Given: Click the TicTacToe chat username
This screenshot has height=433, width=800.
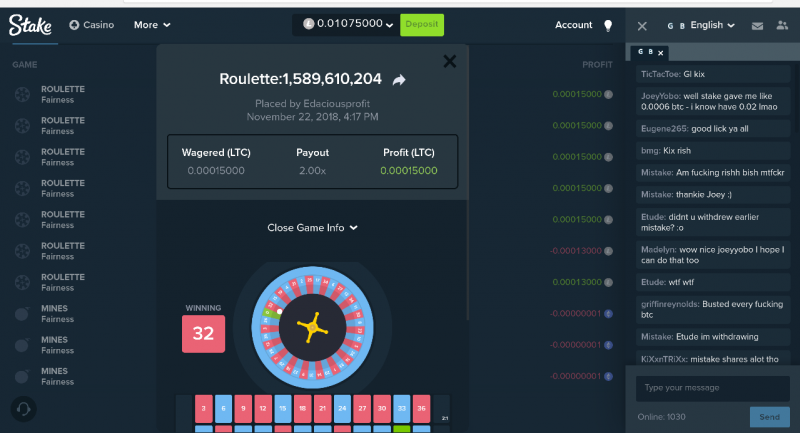Looking at the screenshot, I should [x=661, y=74].
